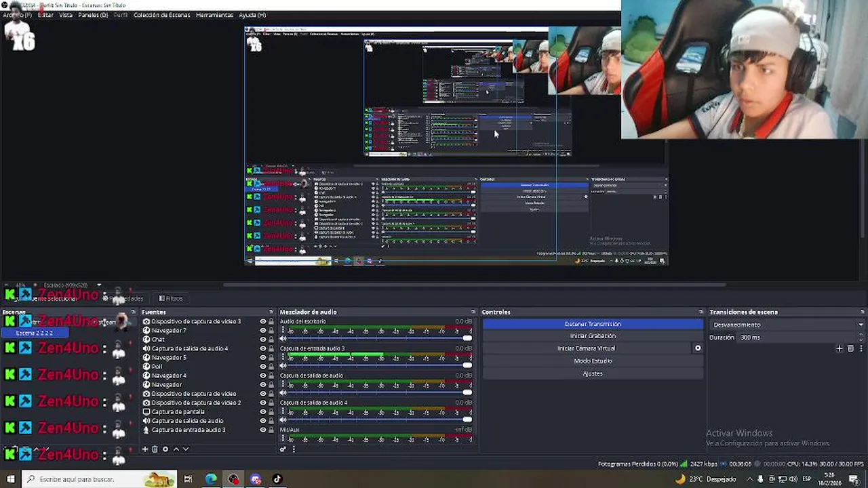
Task: Click Iniciar Grabación button
Action: pos(593,336)
